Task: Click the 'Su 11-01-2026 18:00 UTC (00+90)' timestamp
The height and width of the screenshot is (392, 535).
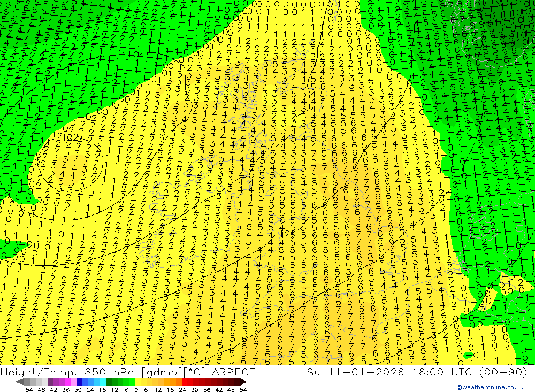Action: [417, 372]
